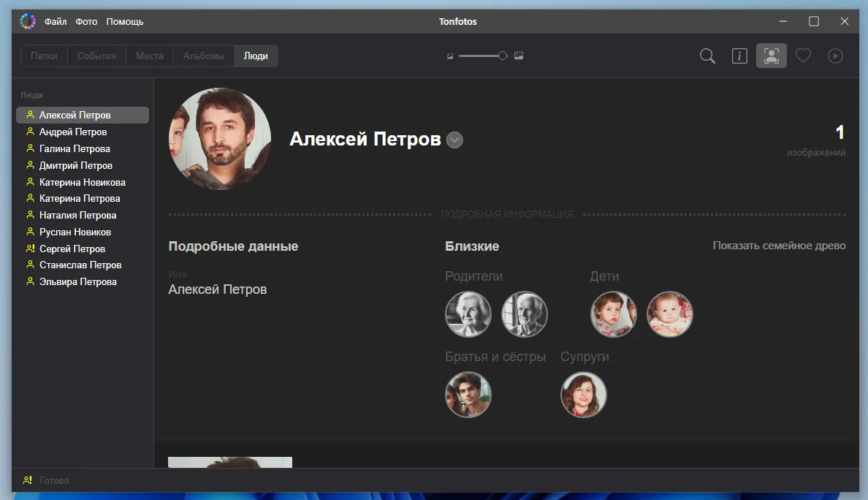
Task: Toggle the info panel icon
Action: coord(739,56)
